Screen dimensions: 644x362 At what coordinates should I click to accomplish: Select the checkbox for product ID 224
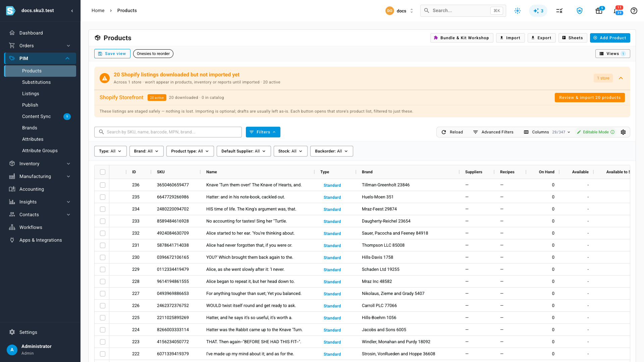pos(103,330)
